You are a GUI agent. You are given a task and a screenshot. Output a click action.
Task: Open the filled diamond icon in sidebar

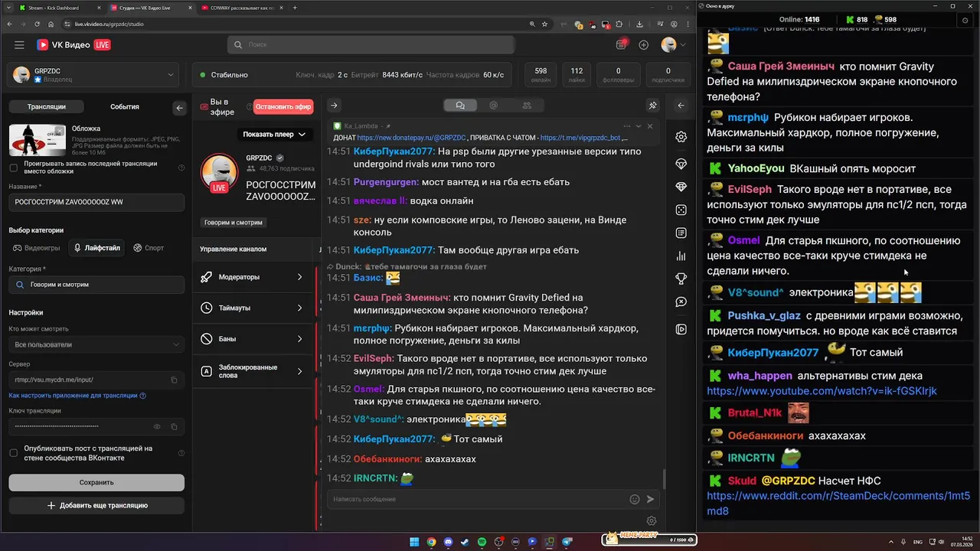click(681, 187)
